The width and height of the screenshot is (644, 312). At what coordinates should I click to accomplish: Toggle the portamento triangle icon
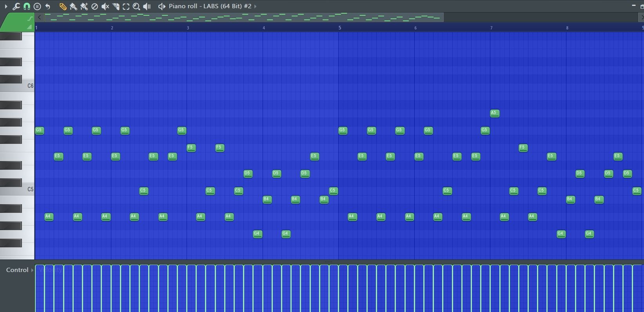pos(30,27)
